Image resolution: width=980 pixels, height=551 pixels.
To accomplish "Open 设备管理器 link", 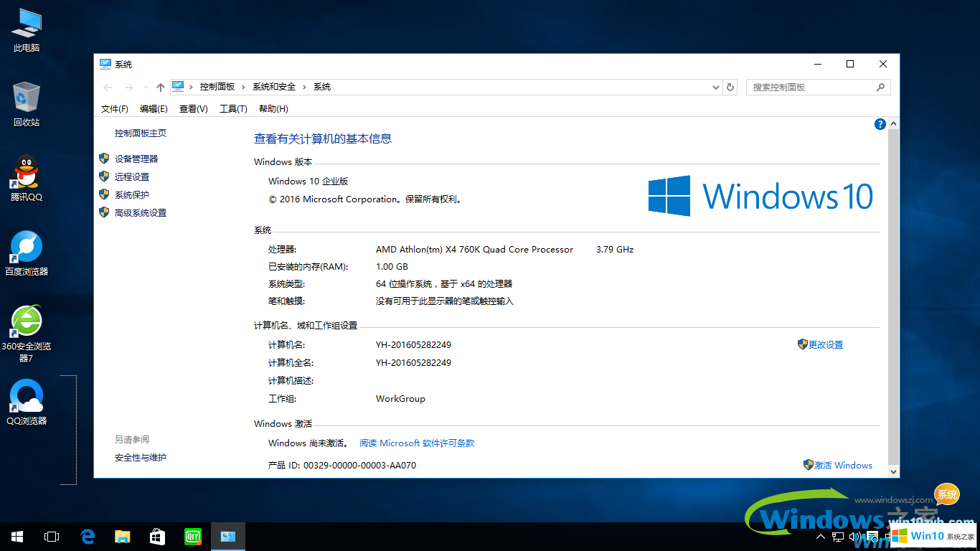I will (136, 159).
